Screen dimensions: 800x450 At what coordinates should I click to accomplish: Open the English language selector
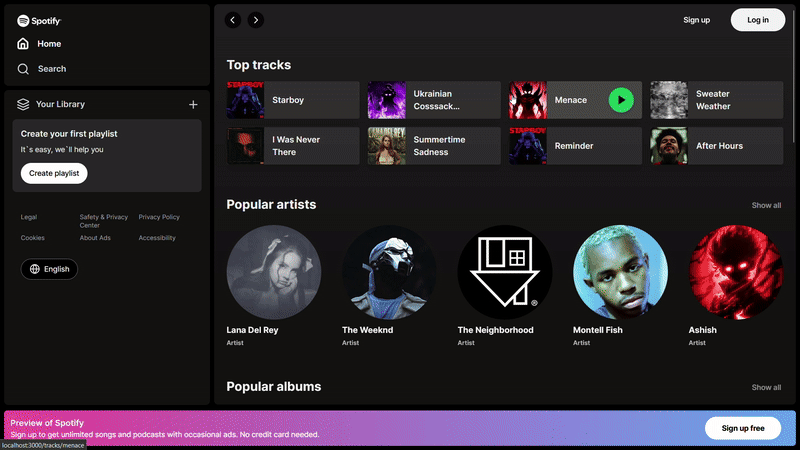(x=49, y=269)
